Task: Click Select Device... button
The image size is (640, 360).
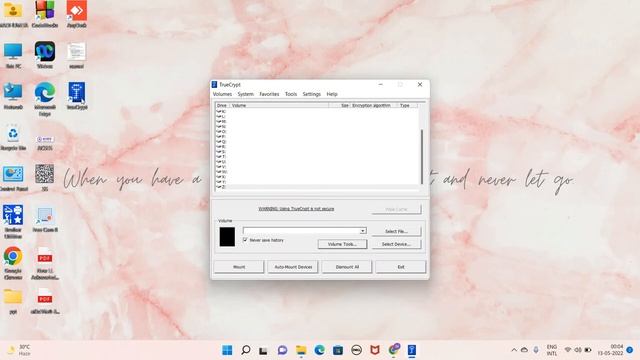Action: (396, 244)
